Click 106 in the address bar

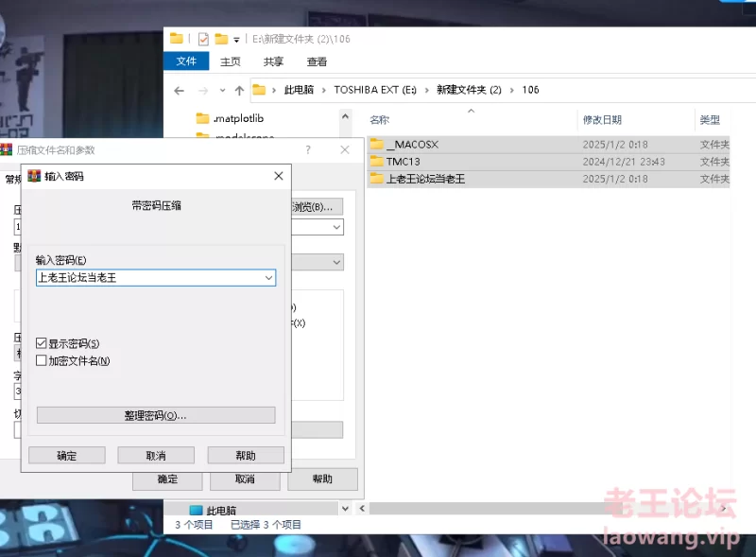(530, 90)
